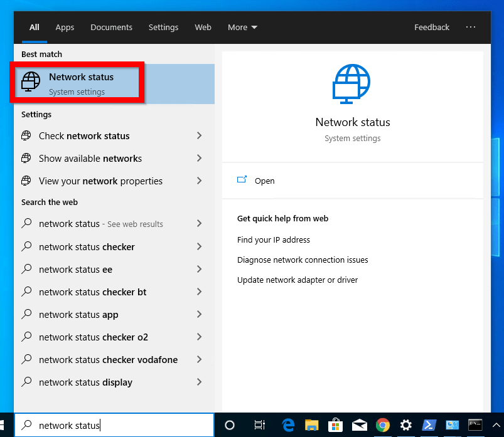Open Mail app from taskbar
The height and width of the screenshot is (437, 504).
pyautogui.click(x=359, y=425)
